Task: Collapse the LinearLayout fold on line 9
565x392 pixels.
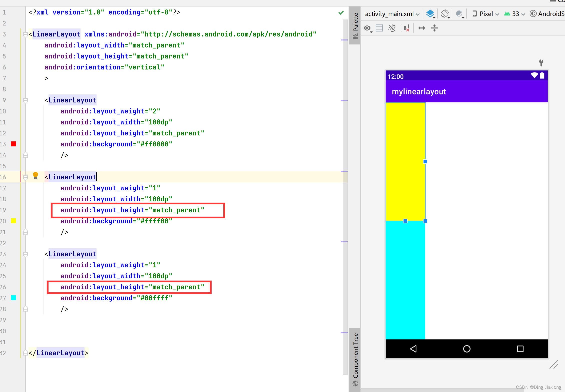Action: coord(25,100)
